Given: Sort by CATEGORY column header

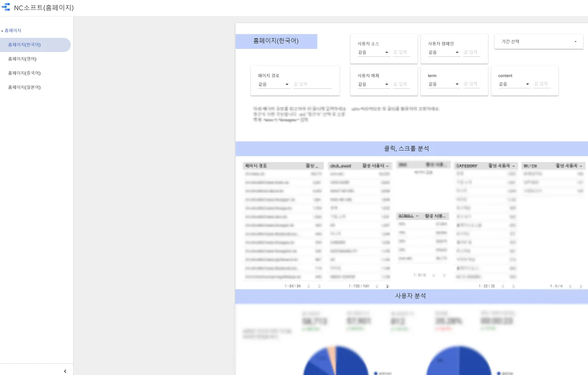Looking at the screenshot, I should 467,166.
